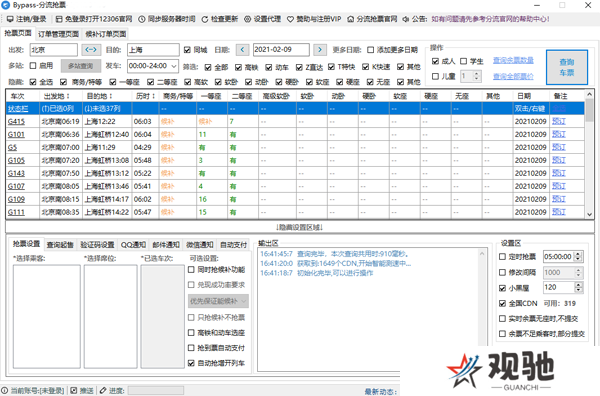Open the 自动支付 tab
The height and width of the screenshot is (396, 600).
pyautogui.click(x=233, y=245)
